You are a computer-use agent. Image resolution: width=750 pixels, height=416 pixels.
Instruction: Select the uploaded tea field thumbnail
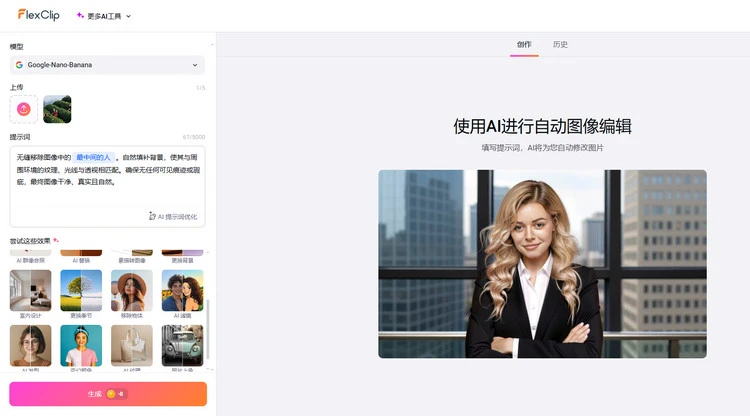(x=57, y=109)
